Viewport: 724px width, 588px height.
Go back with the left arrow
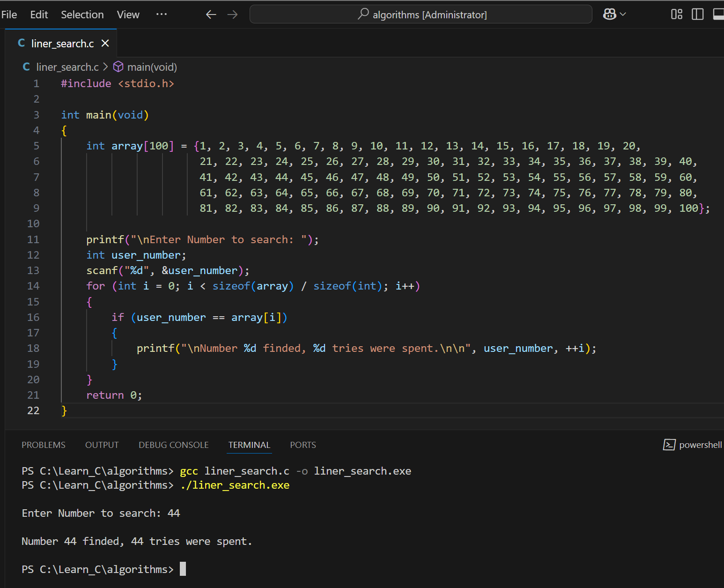click(x=211, y=15)
